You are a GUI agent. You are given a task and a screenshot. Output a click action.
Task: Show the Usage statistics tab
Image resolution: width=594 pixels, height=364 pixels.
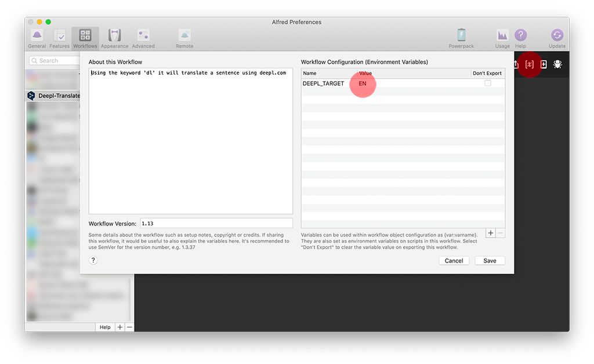point(502,39)
